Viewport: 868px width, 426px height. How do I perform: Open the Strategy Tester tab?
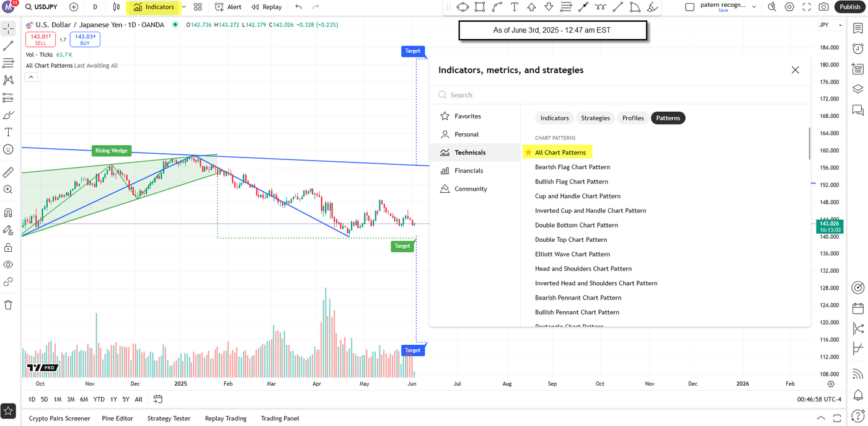(169, 418)
